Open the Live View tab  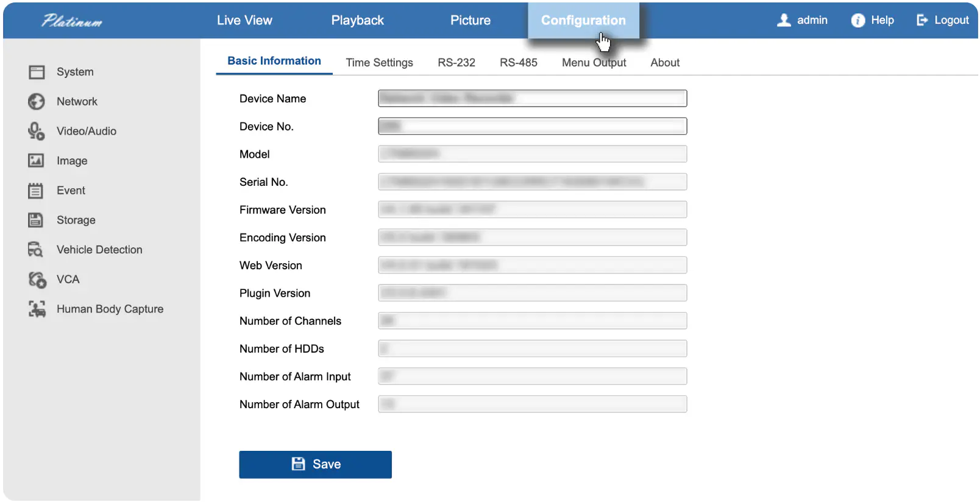coord(244,20)
